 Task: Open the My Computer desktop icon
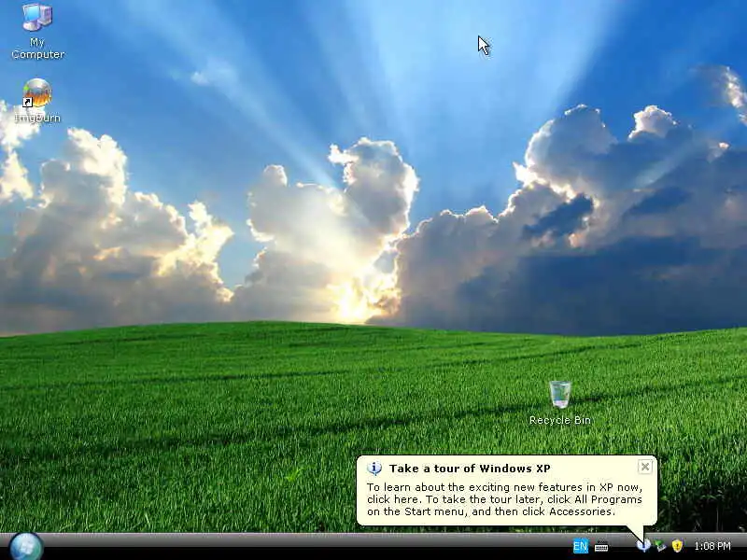[x=37, y=32]
